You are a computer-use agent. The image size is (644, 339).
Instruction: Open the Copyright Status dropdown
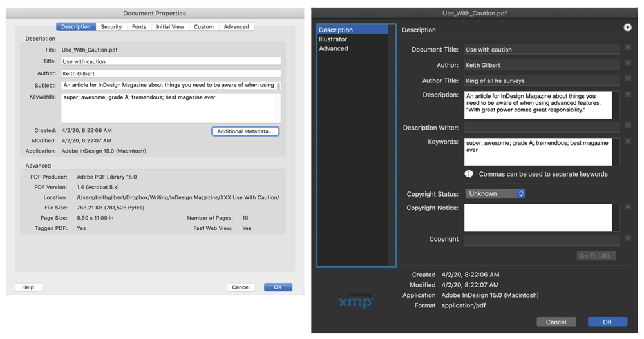coord(495,193)
